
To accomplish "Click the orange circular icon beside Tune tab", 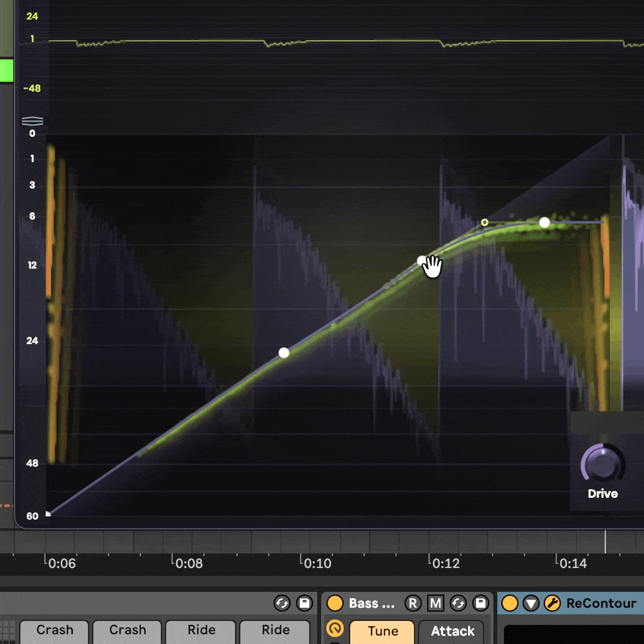I will (335, 629).
